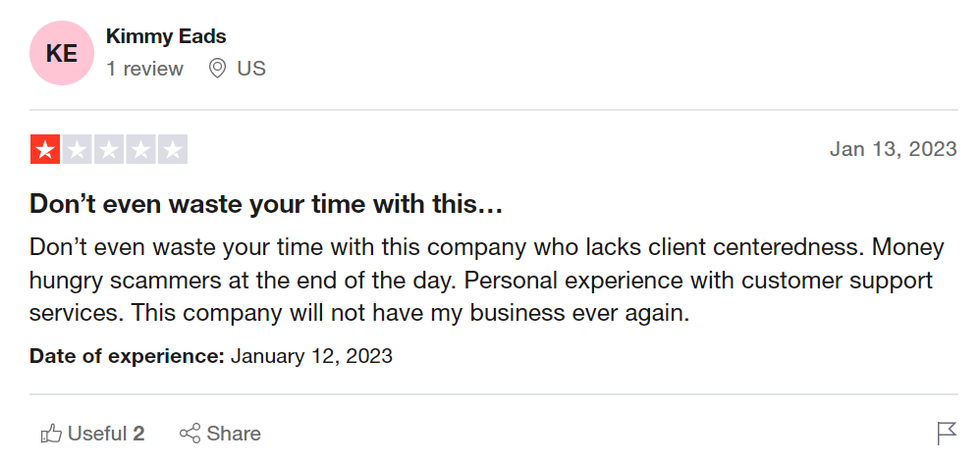
Task: Flag this review for reporting
Action: tap(947, 434)
